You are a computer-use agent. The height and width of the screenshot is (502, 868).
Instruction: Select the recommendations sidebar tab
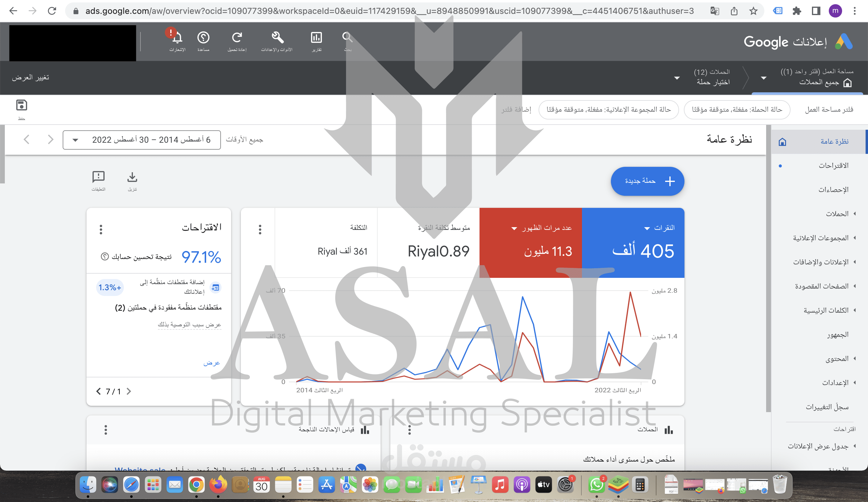833,166
